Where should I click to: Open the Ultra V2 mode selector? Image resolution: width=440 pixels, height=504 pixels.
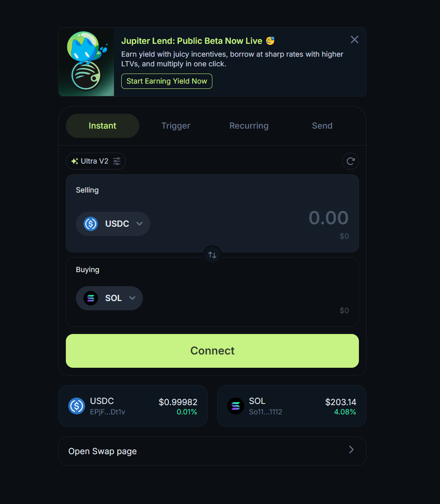coord(90,161)
